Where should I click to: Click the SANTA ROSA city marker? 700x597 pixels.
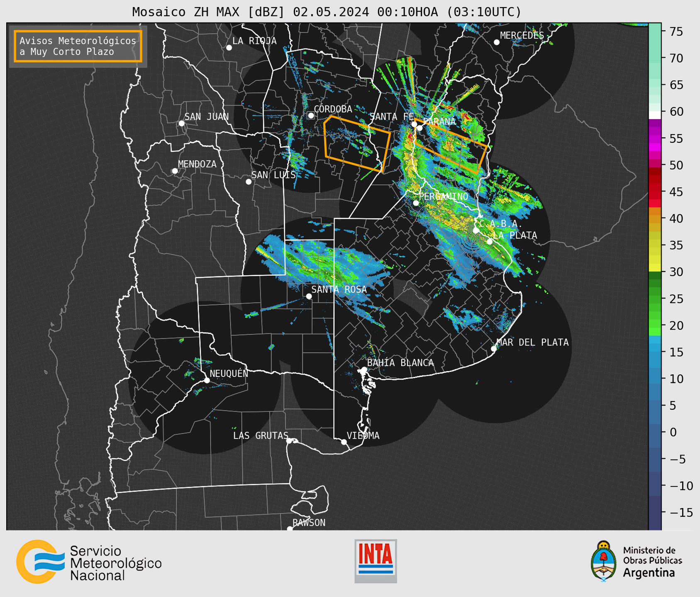(x=309, y=296)
